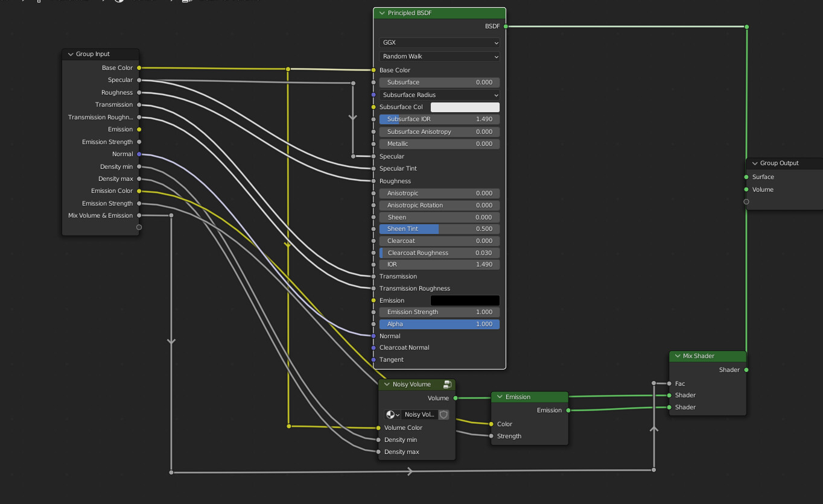823x504 pixels.
Task: Click the Fac socket on Mix Shader
Action: tap(669, 384)
